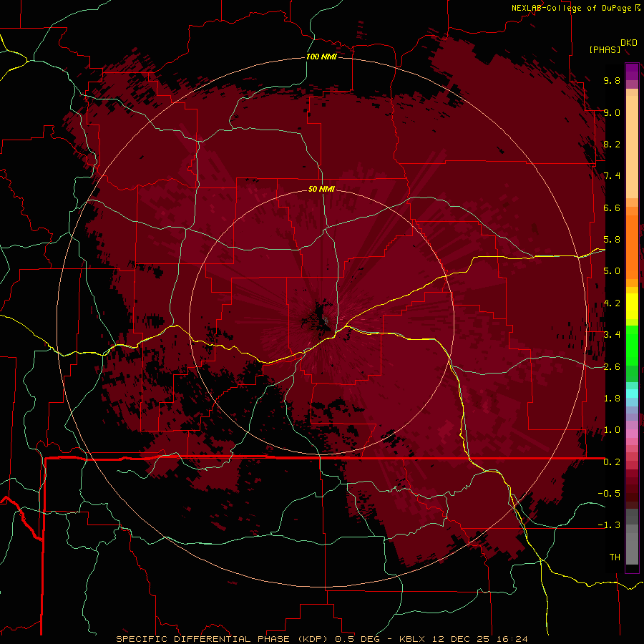The image size is (644, 644).
Task: Click the TH threshold legend label
Action: [615, 557]
